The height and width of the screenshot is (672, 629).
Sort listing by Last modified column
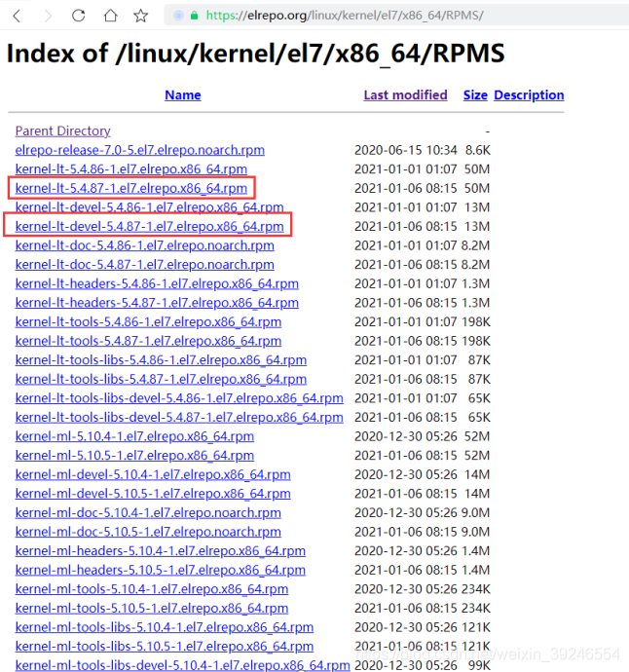pos(405,94)
